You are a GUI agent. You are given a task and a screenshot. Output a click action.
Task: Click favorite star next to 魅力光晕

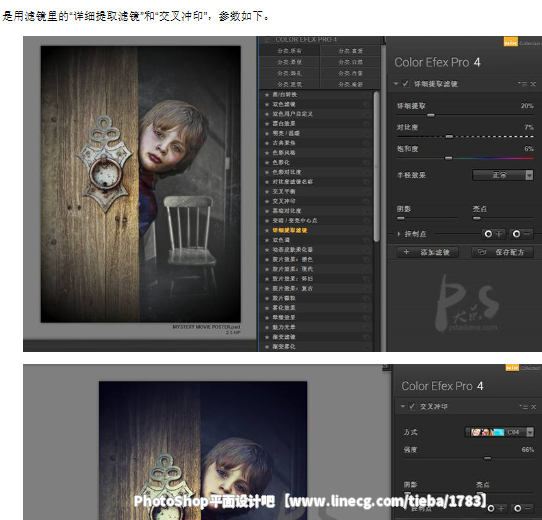coord(267,327)
